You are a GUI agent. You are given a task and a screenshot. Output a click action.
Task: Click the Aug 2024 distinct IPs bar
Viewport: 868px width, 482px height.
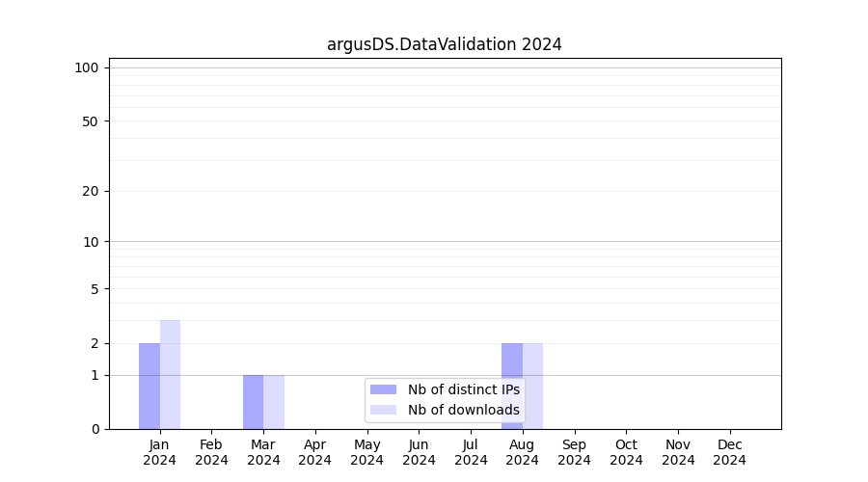(512, 386)
